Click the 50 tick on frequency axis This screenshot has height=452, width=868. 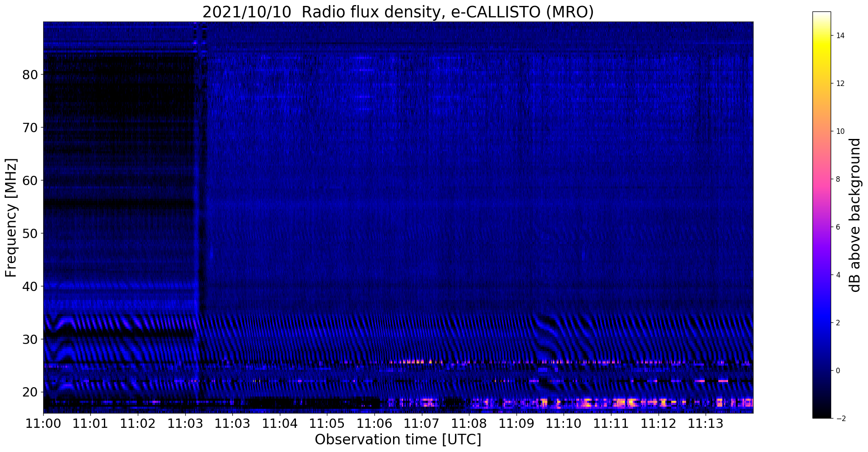tap(30, 233)
